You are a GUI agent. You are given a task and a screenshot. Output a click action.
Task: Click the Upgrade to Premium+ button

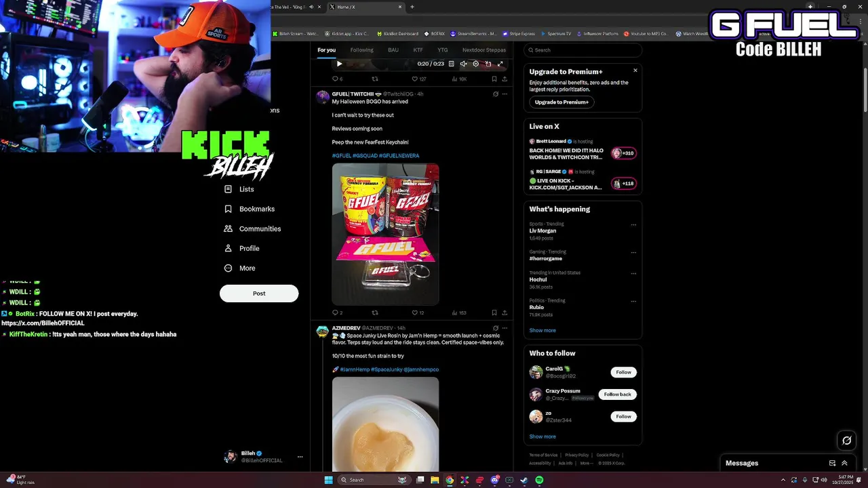tap(561, 102)
